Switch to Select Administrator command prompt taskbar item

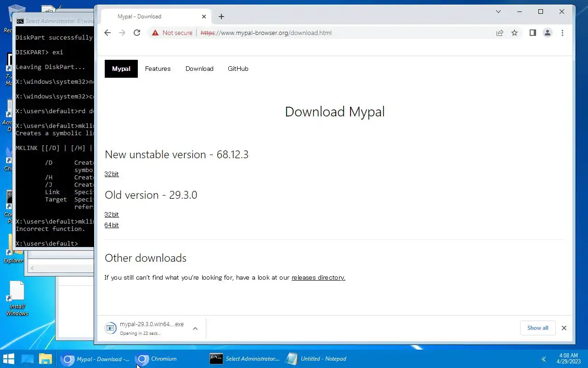tap(244, 359)
